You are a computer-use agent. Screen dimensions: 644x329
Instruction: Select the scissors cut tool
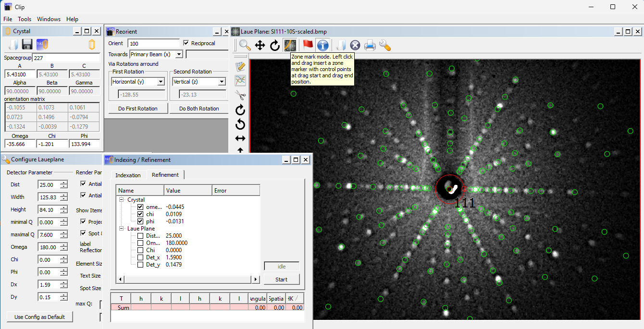click(240, 95)
